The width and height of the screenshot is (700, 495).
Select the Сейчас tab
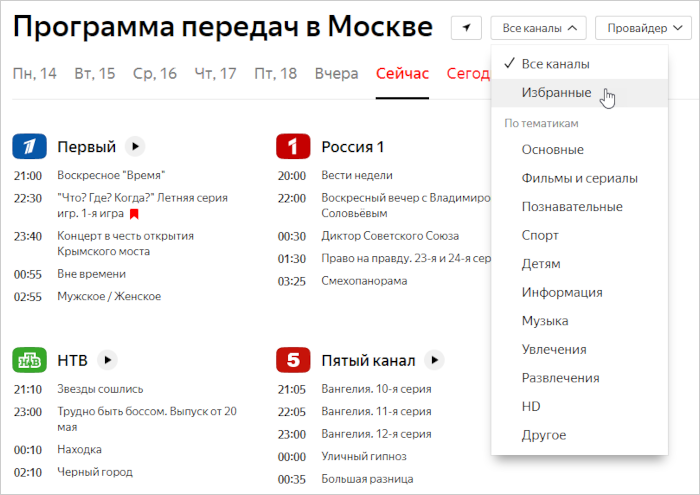pyautogui.click(x=402, y=73)
